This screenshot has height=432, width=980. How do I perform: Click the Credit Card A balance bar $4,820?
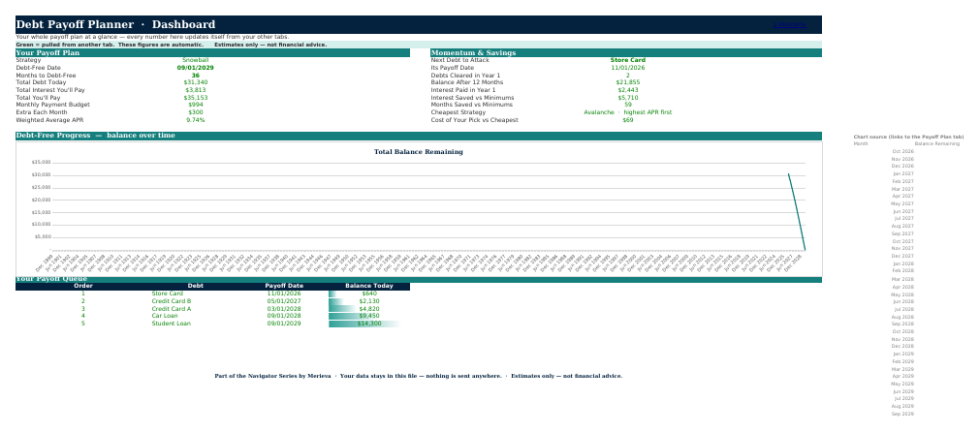(x=369, y=308)
